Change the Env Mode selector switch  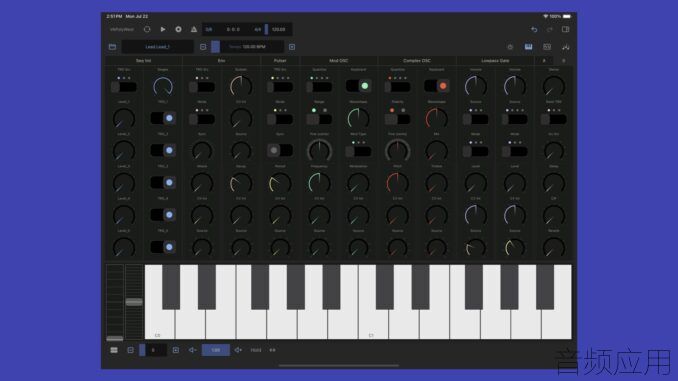click(202, 119)
